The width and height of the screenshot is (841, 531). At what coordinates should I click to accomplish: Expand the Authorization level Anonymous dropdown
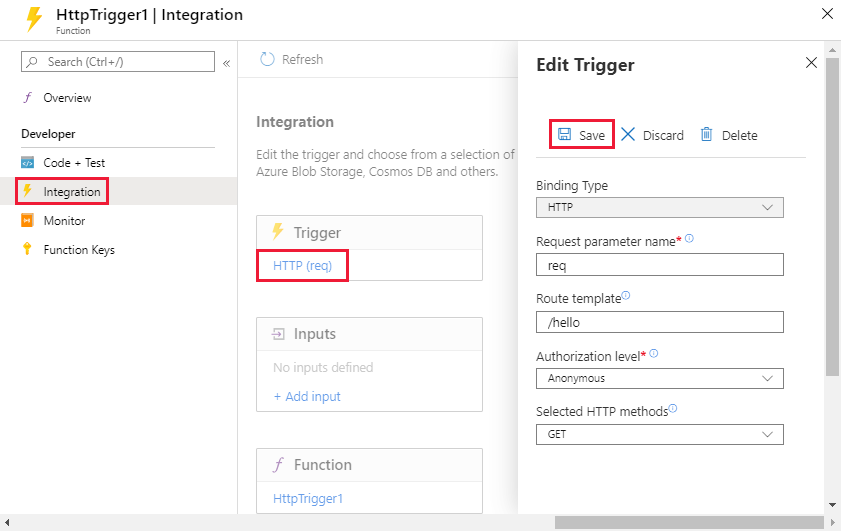(x=660, y=379)
